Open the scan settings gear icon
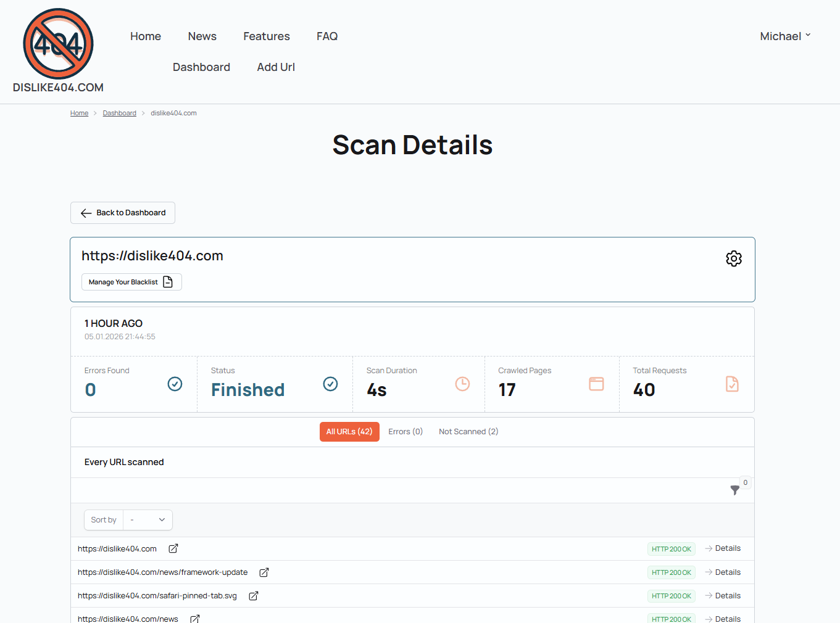 point(733,258)
